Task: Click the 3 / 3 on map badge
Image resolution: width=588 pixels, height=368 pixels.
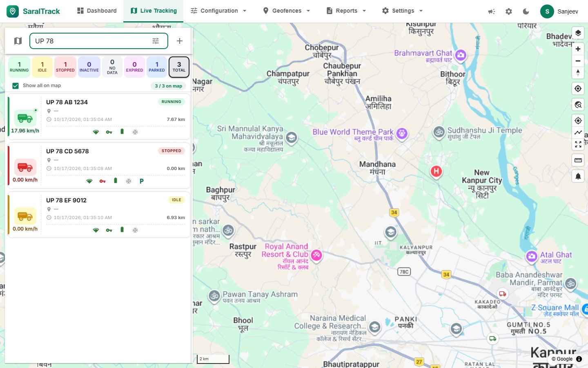Action: point(169,86)
